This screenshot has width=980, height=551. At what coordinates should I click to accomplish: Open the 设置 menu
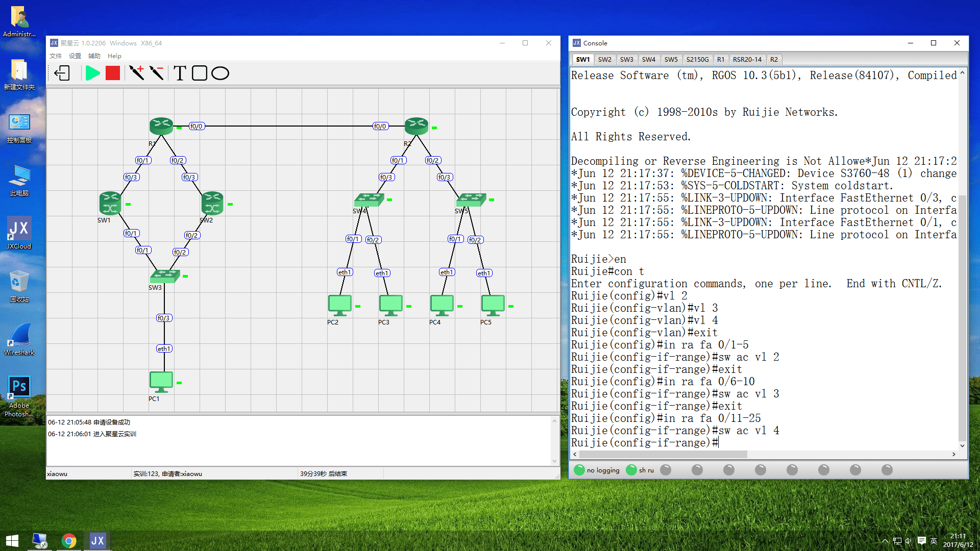click(75, 56)
